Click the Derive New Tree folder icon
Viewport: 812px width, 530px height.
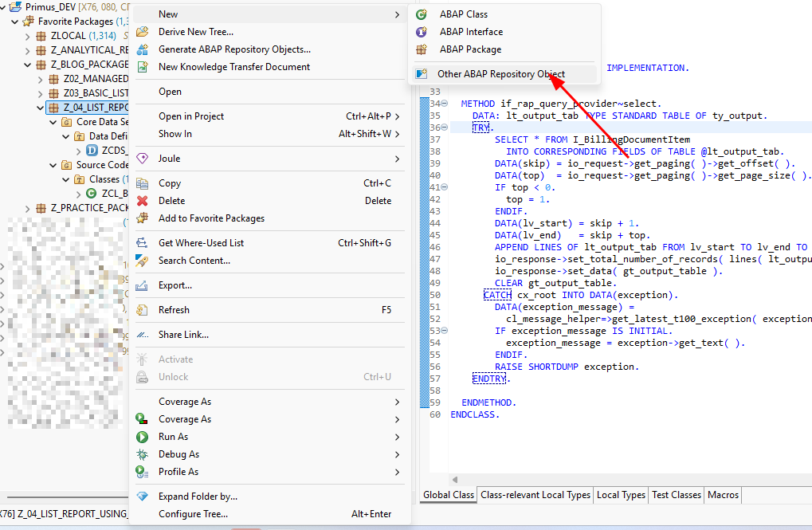coord(143,32)
